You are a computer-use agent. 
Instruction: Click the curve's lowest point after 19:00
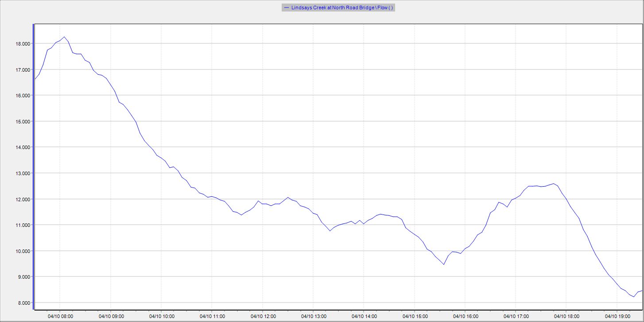(634, 296)
